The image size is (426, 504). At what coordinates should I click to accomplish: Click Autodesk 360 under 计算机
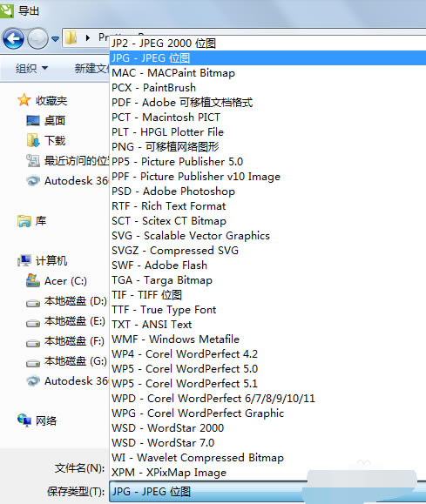68,381
